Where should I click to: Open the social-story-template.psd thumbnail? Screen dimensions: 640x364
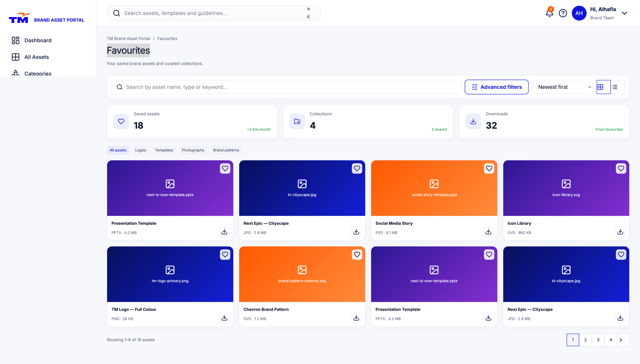[x=434, y=188]
